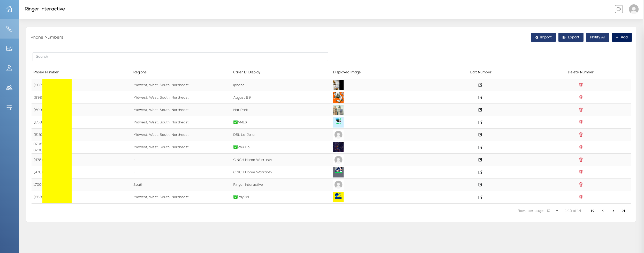The width and height of the screenshot is (644, 253).
Task: Open the home icon in sidebar
Action: pyautogui.click(x=9, y=9)
